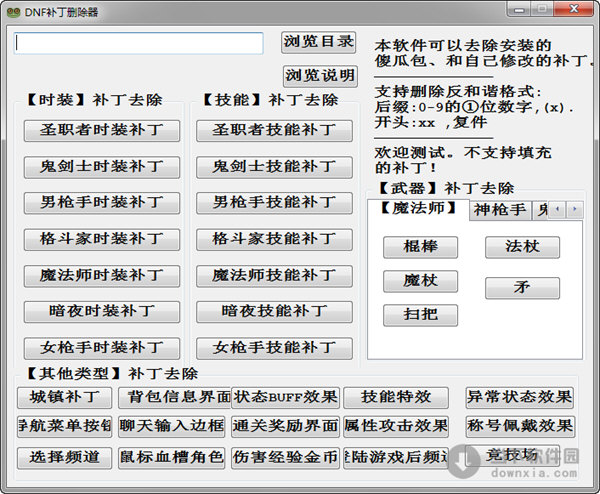Click 异常状态效果 button
Viewport: 600px width, 494px height.
520,398
